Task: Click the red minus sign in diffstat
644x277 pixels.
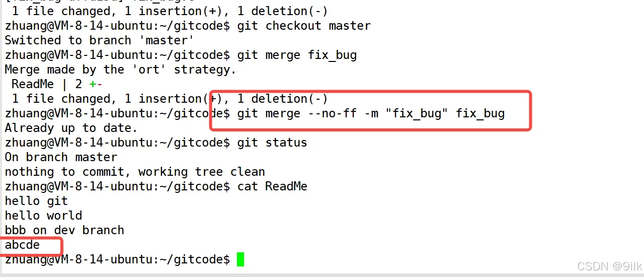Action: tap(99, 84)
